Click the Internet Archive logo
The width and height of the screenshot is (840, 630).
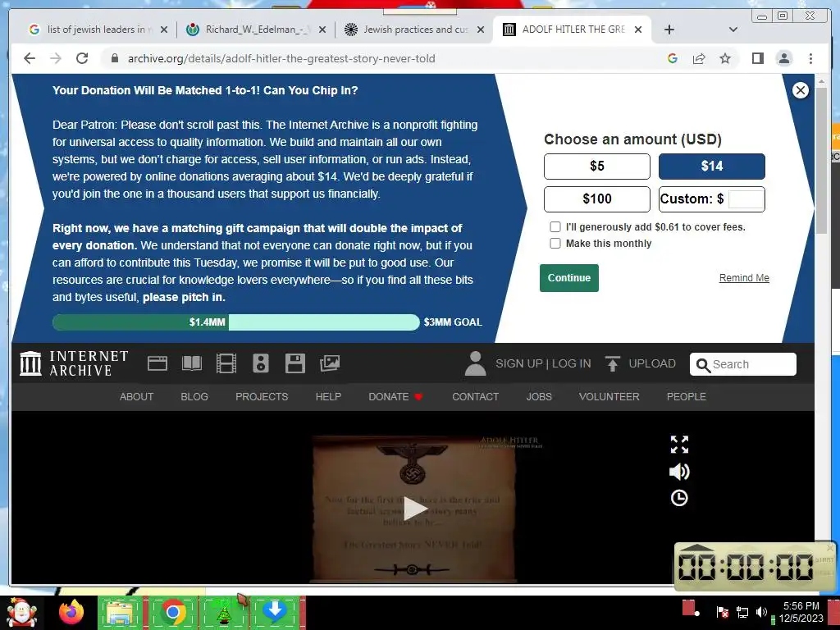[74, 363]
